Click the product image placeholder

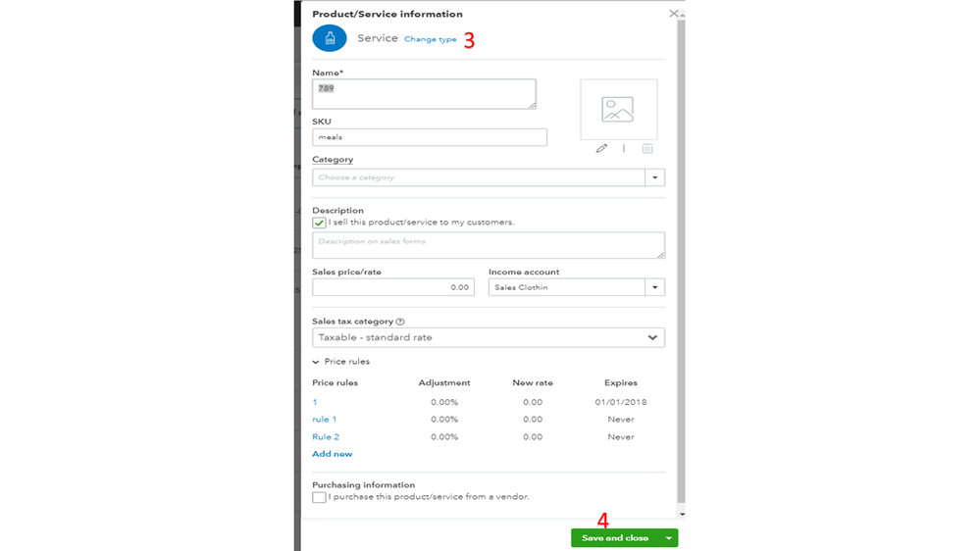coord(618,110)
